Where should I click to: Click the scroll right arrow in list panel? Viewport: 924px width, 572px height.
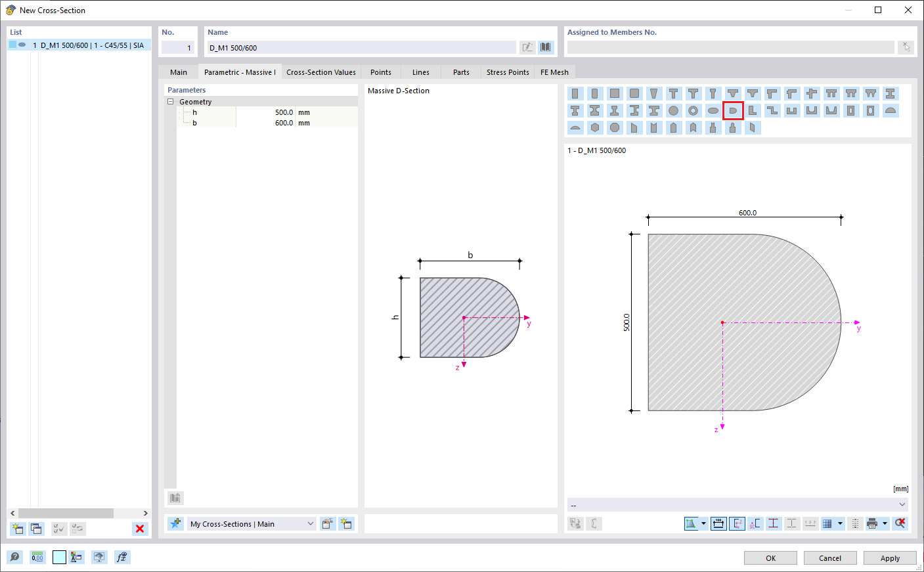pyautogui.click(x=146, y=513)
